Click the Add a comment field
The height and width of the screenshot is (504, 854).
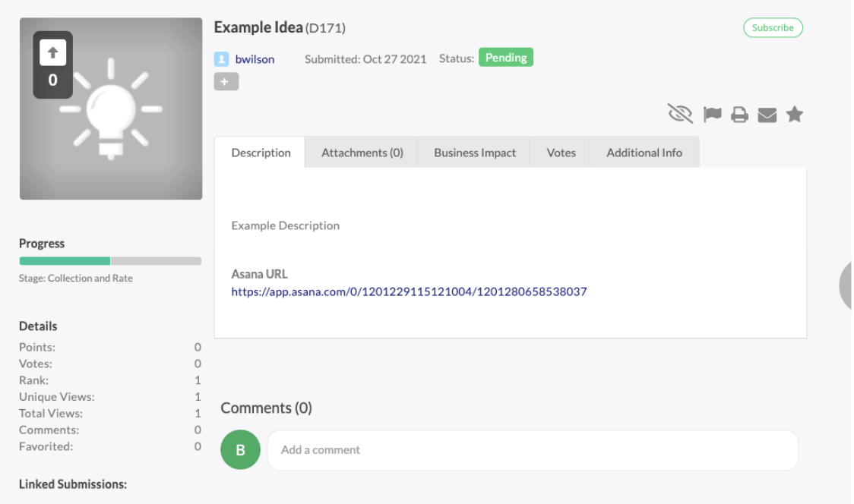point(533,450)
